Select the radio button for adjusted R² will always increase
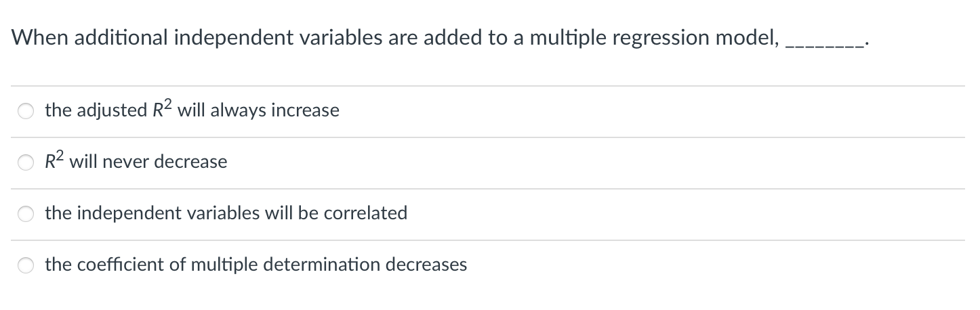The height and width of the screenshot is (310, 980). (26, 111)
